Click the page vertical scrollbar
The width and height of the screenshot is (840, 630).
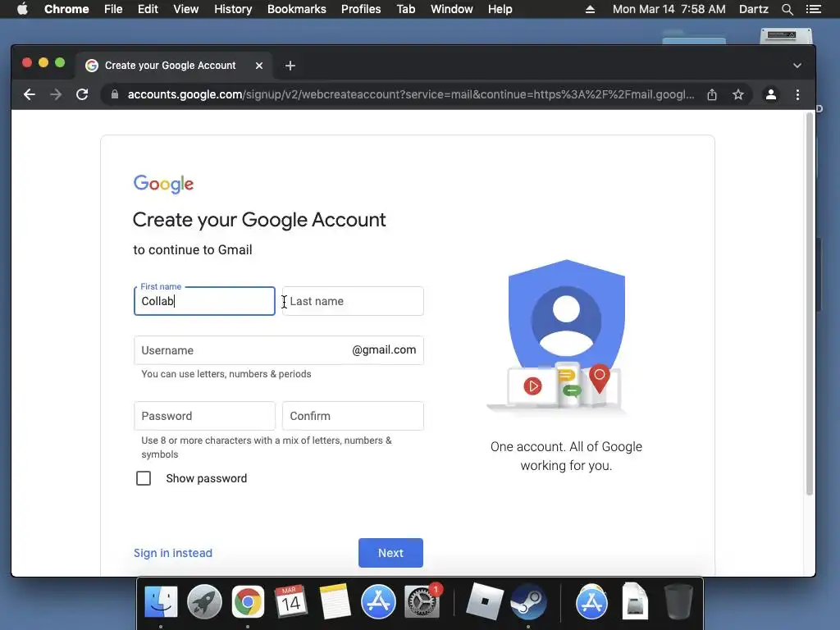pyautogui.click(x=810, y=304)
